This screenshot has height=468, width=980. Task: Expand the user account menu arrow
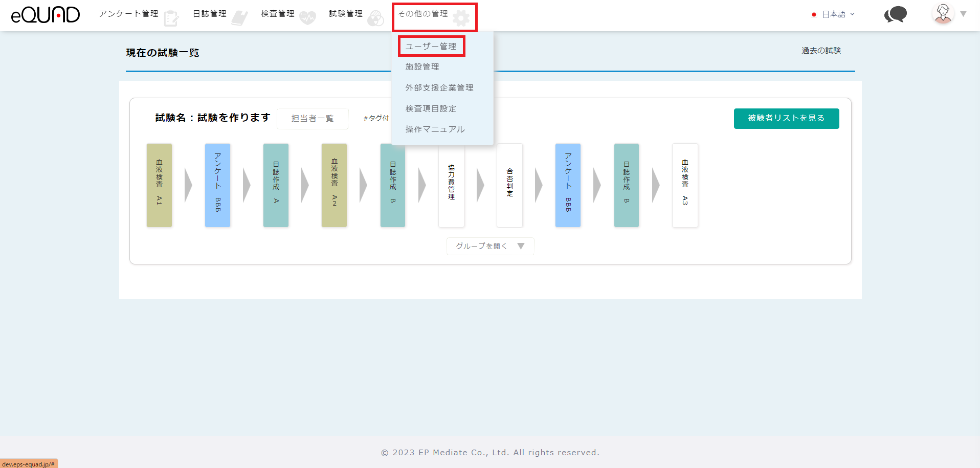[x=964, y=14]
